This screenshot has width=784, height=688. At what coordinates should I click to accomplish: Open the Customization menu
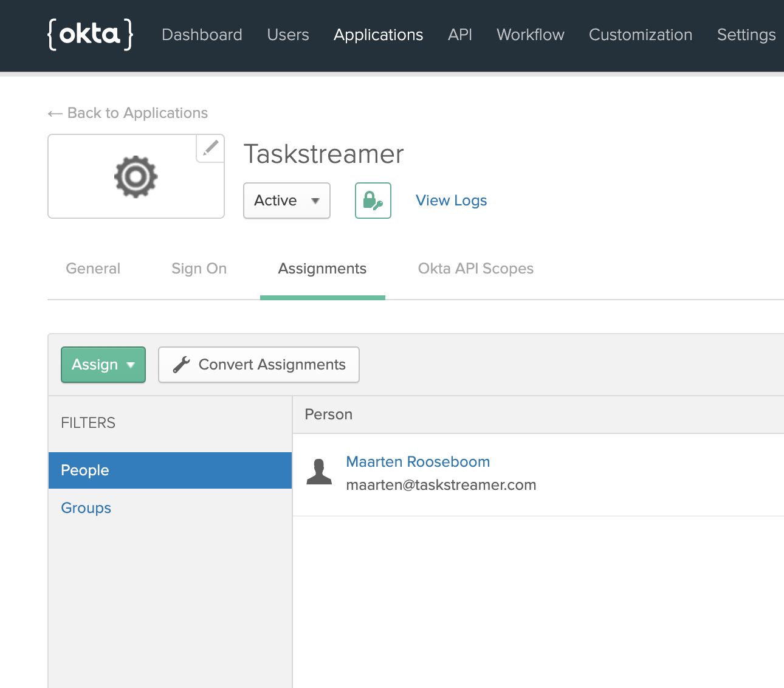641,35
